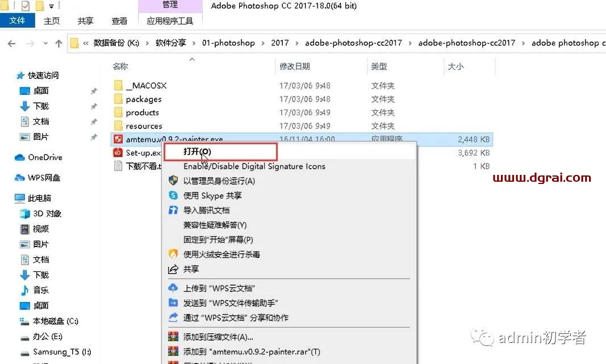The image size is (606, 364).
Task: Choose 添加到 "amtemu.v0.9.2-painter.rar"(T)
Action: [252, 352]
